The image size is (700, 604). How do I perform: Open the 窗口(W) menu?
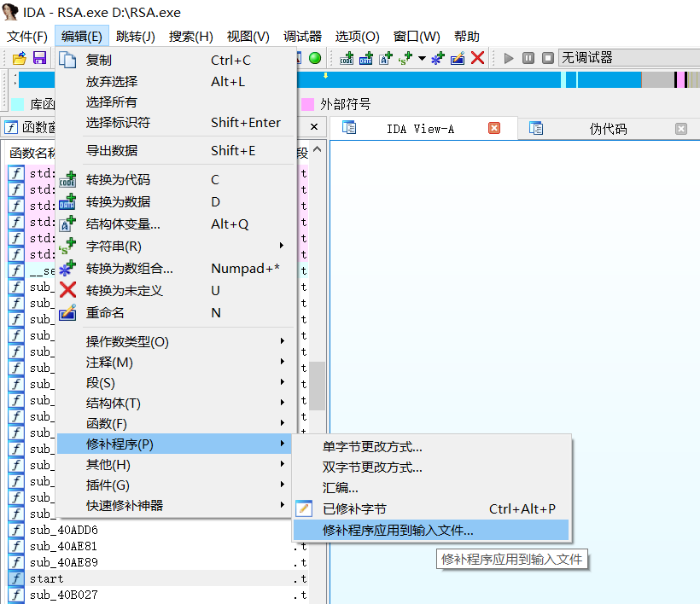pyautogui.click(x=417, y=36)
